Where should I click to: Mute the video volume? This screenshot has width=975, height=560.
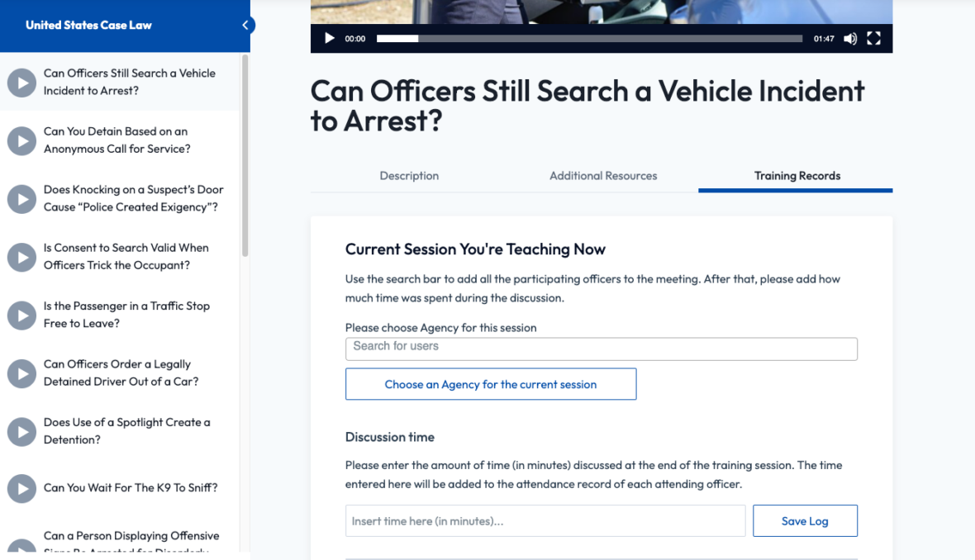tap(849, 39)
